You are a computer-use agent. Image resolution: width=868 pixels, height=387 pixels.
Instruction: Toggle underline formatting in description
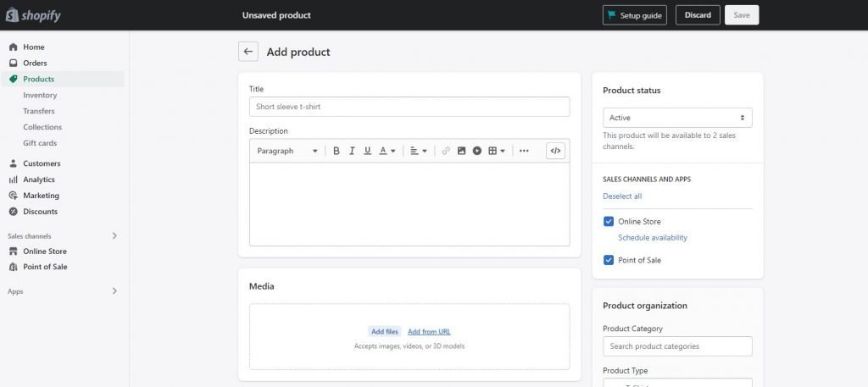(367, 151)
